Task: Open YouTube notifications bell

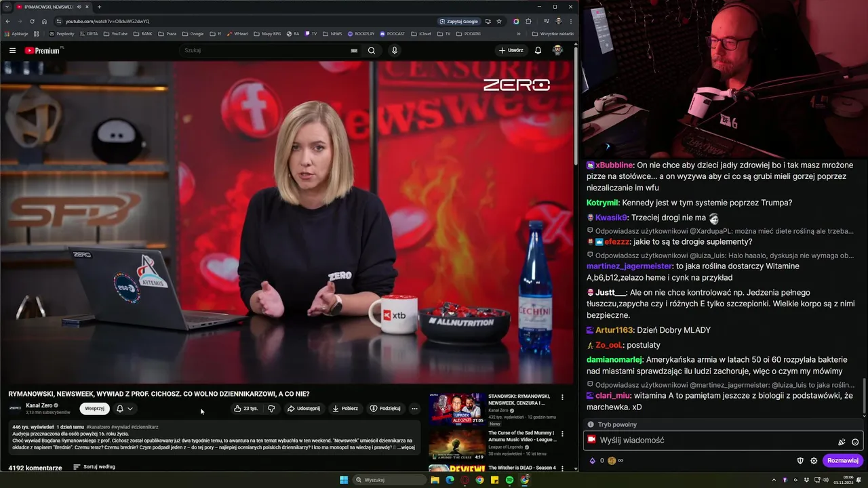Action: click(x=538, y=50)
